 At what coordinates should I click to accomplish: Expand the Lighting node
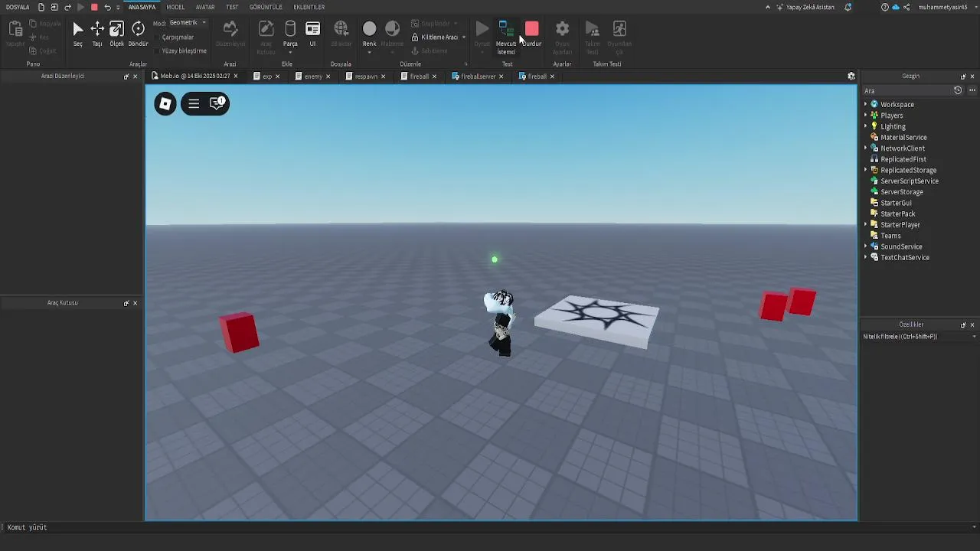point(866,126)
